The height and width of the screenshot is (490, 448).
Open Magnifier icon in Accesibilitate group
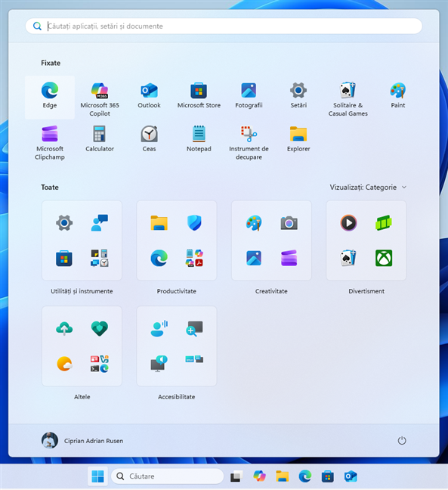[194, 328]
